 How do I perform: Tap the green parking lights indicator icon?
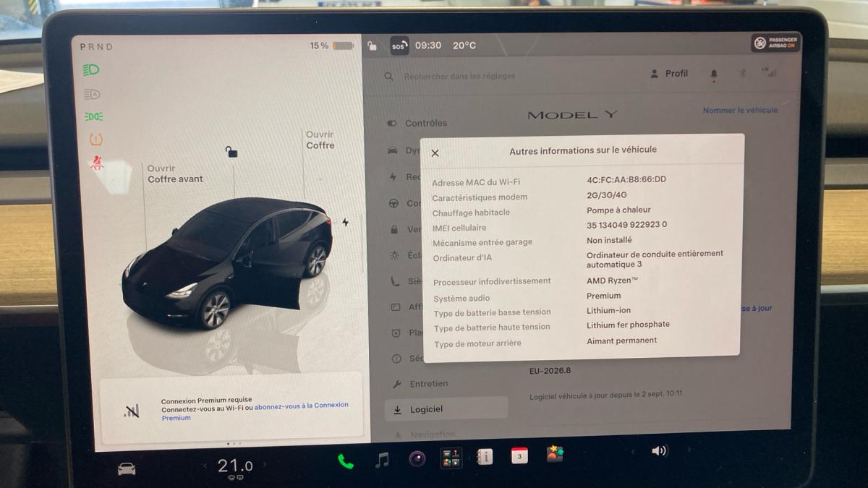[94, 116]
